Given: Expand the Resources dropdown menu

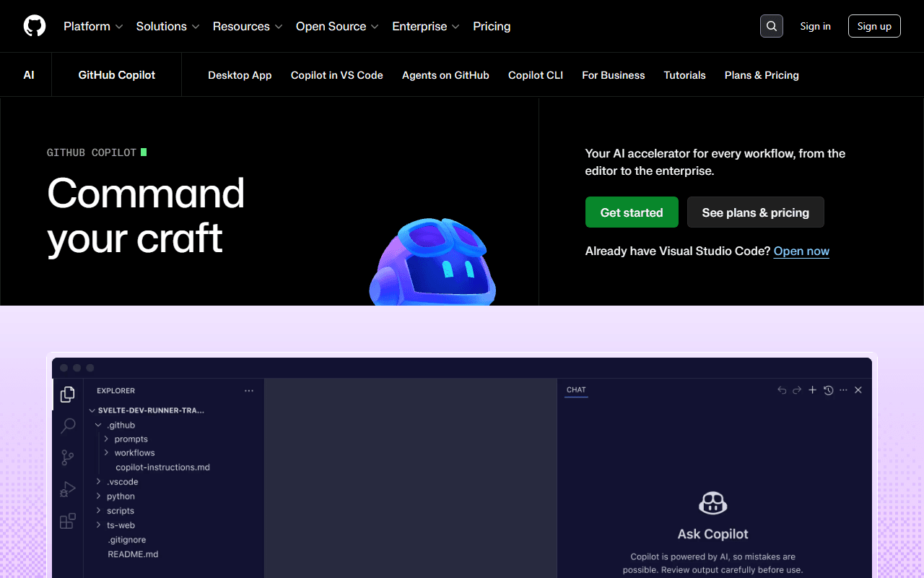Looking at the screenshot, I should (x=248, y=26).
